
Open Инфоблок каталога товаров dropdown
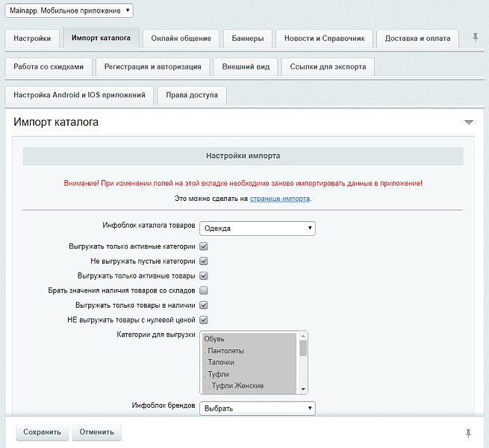[257, 228]
